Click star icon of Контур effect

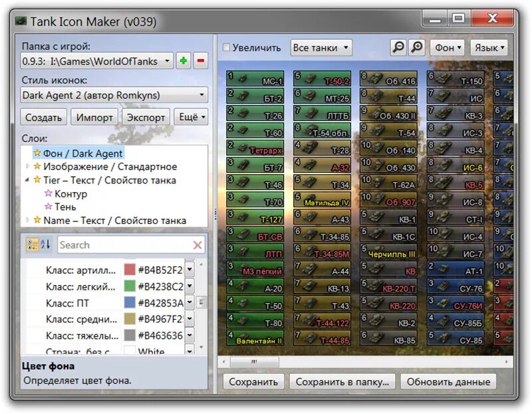click(x=48, y=193)
